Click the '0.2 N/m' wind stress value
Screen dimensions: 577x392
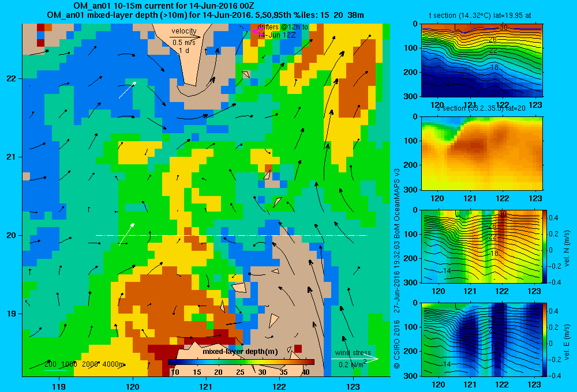tap(352, 364)
